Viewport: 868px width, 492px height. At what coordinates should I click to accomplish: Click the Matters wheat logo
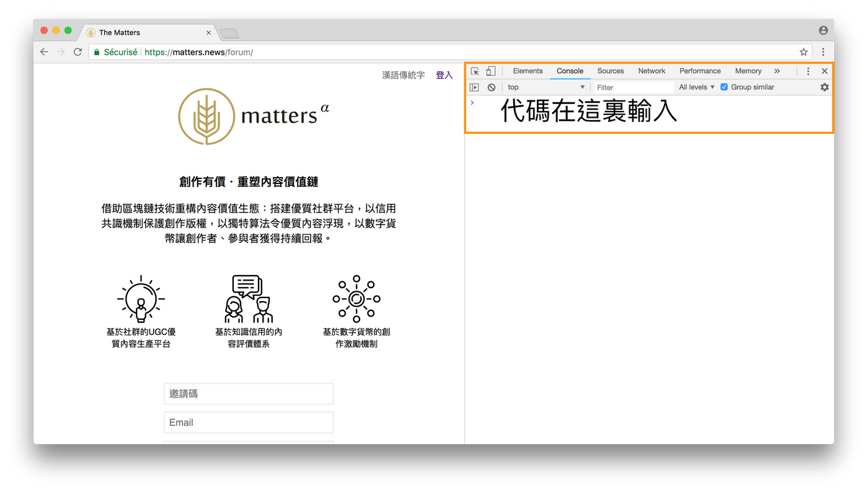[206, 116]
